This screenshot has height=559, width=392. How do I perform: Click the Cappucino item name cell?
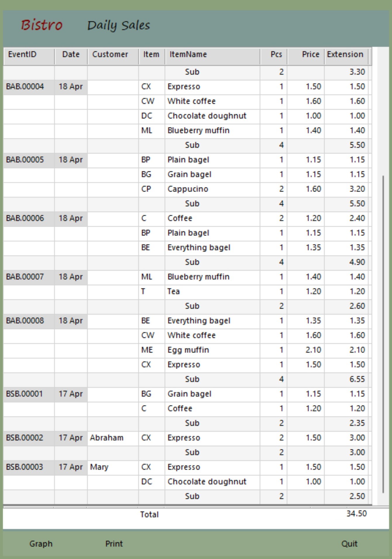(x=188, y=189)
